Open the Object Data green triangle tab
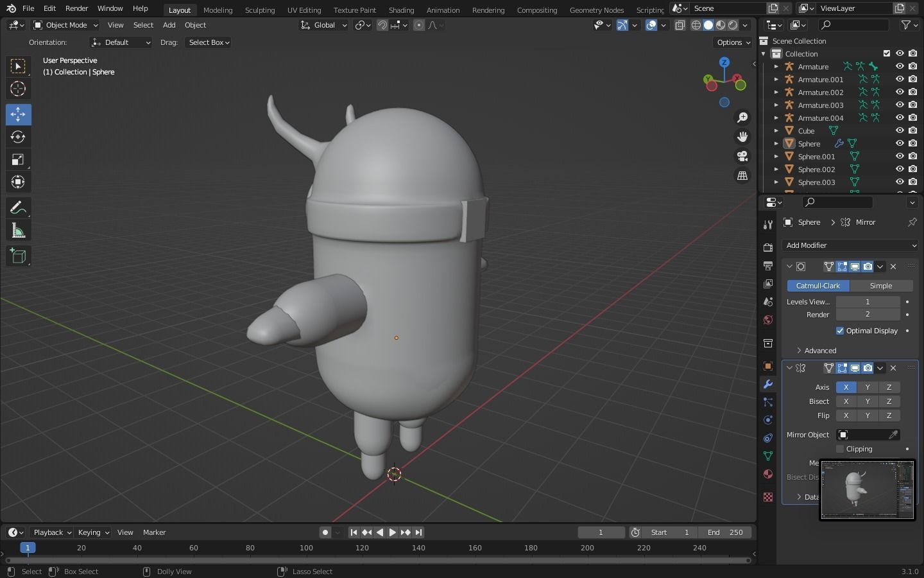924x578 pixels. (x=768, y=456)
